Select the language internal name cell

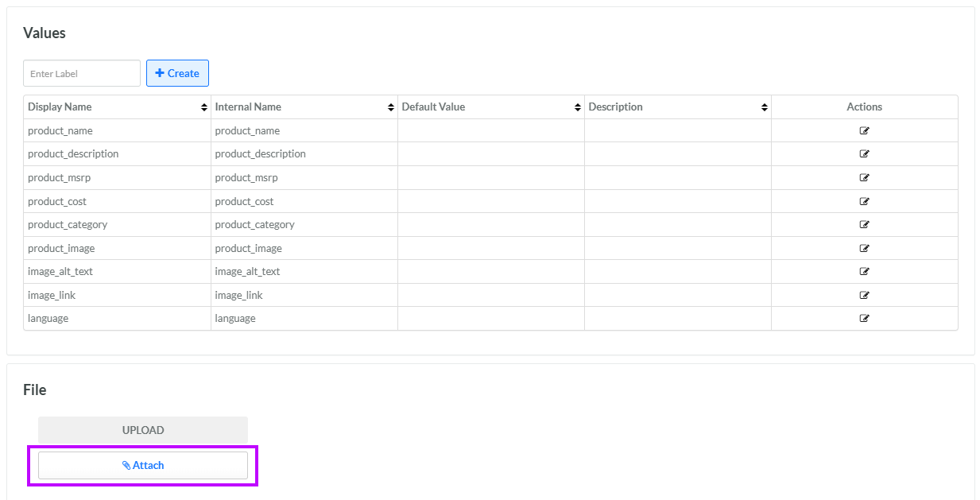235,319
